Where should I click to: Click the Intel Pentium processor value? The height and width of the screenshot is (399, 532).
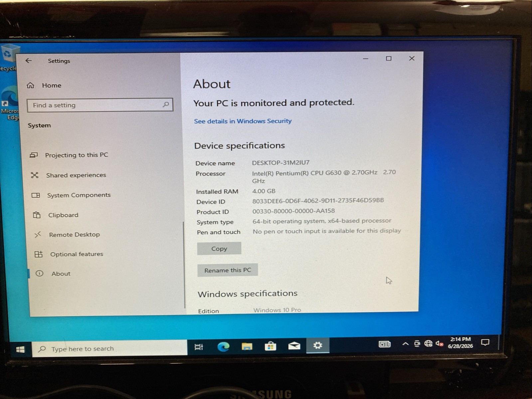324,176
